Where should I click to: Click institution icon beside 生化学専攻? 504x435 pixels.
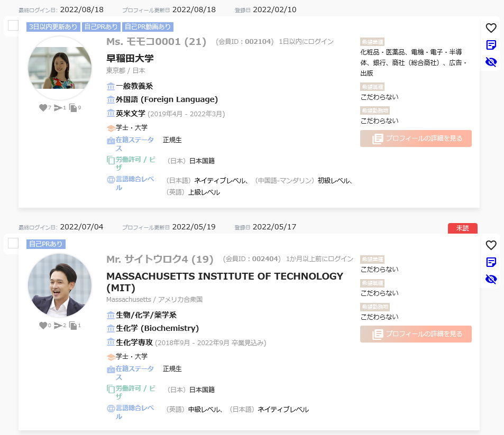coord(111,342)
